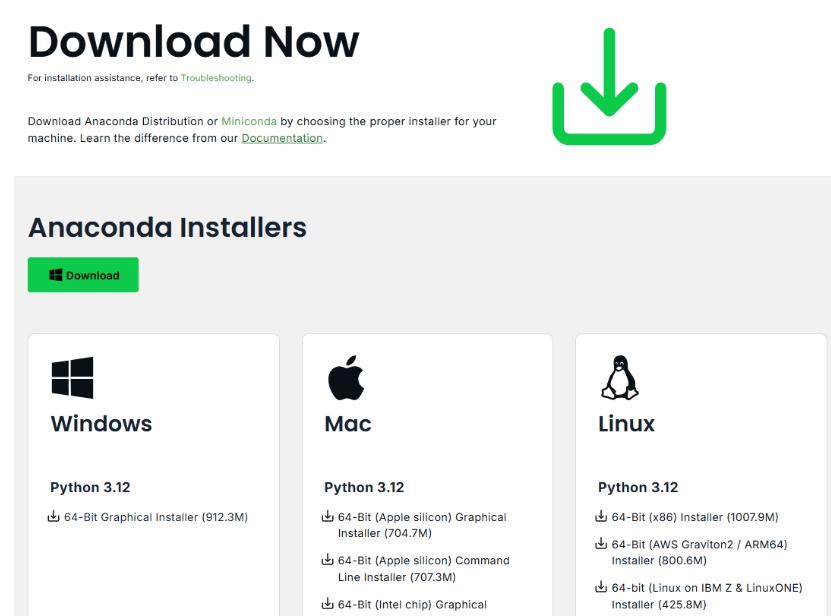Click the Mac card heading

pos(348,424)
